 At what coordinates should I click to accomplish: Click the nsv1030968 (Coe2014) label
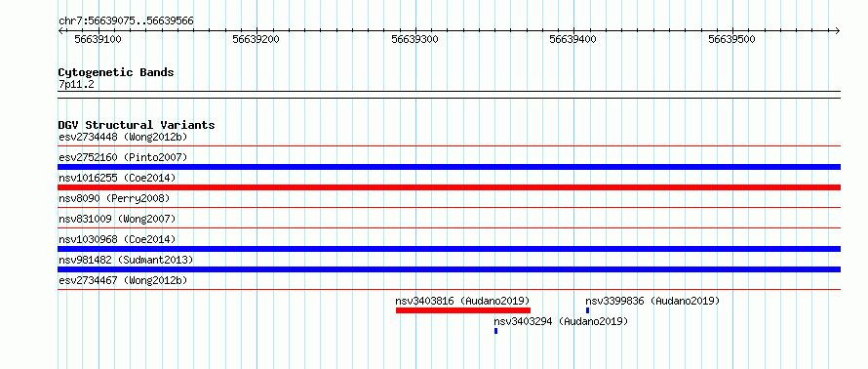coord(117,239)
